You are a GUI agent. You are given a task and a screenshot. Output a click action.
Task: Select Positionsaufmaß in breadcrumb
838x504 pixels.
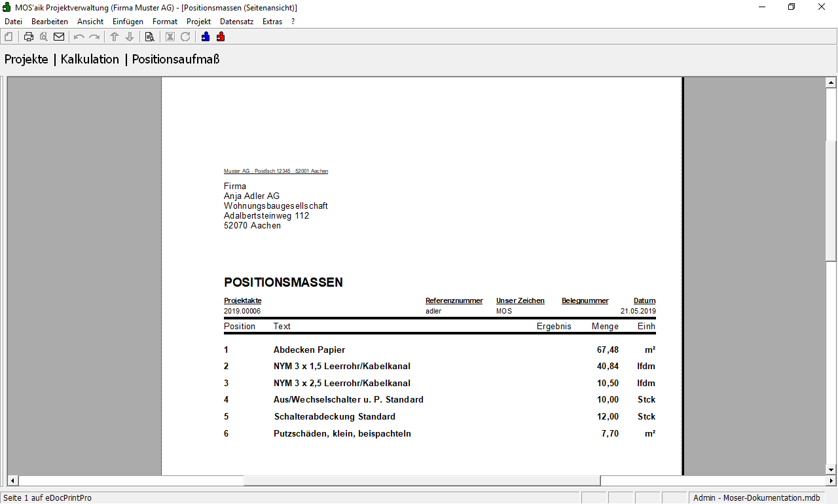(x=175, y=60)
